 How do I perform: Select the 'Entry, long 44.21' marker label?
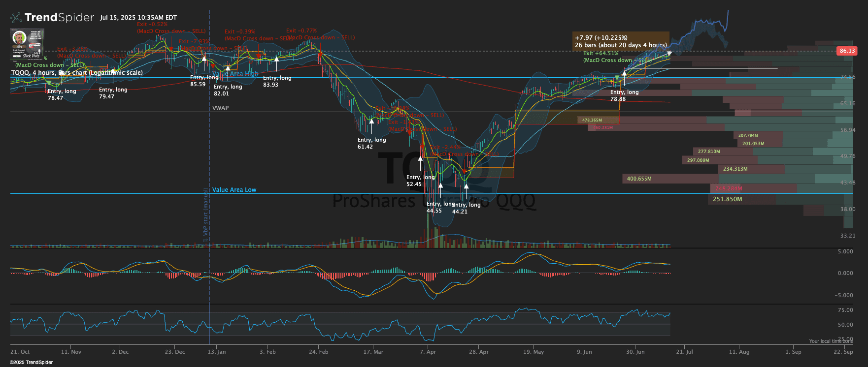pos(466,208)
